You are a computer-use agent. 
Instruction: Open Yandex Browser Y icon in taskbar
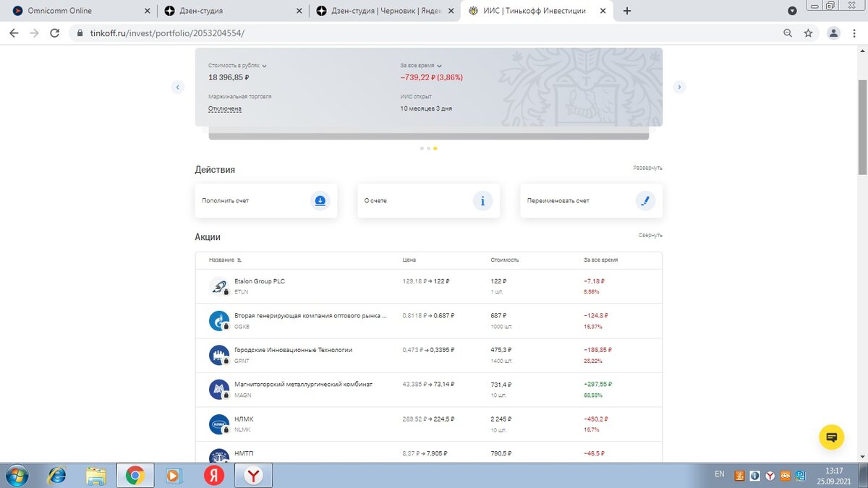(252, 475)
